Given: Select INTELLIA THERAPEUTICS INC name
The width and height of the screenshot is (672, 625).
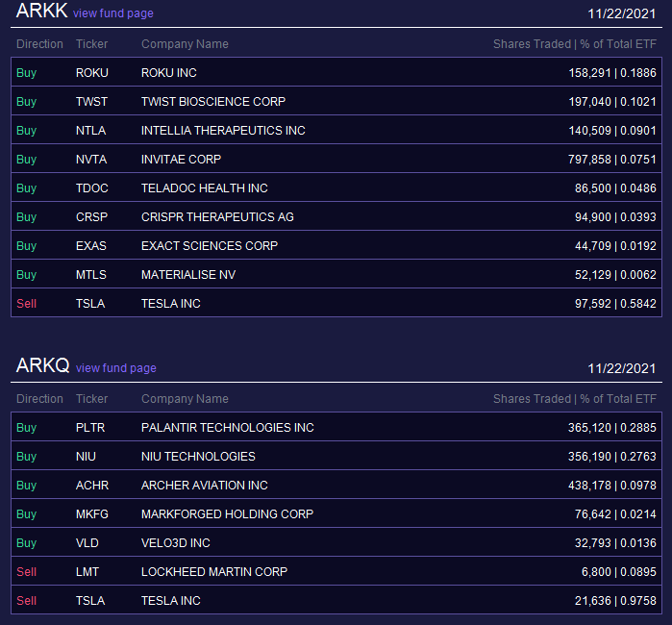Looking at the screenshot, I should (x=223, y=131).
